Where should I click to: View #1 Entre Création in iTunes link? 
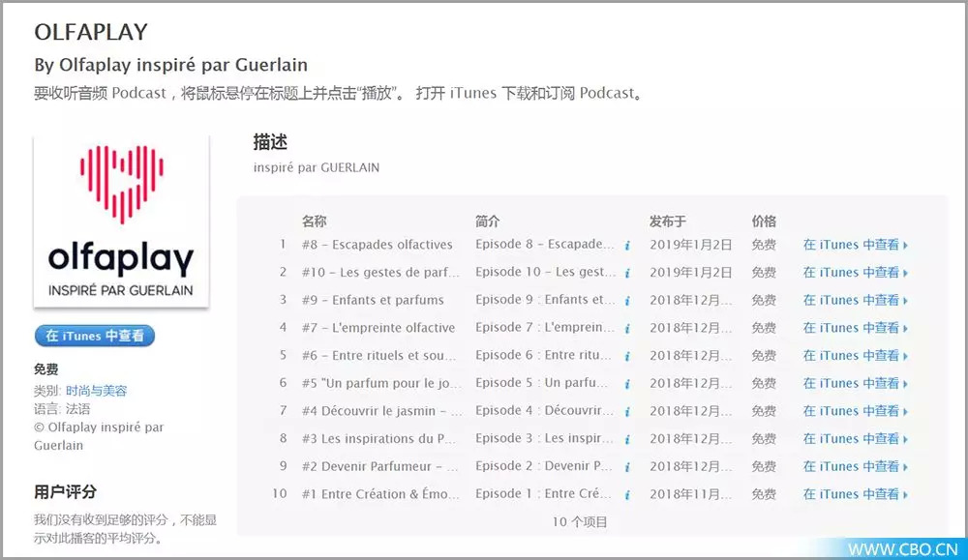click(855, 494)
